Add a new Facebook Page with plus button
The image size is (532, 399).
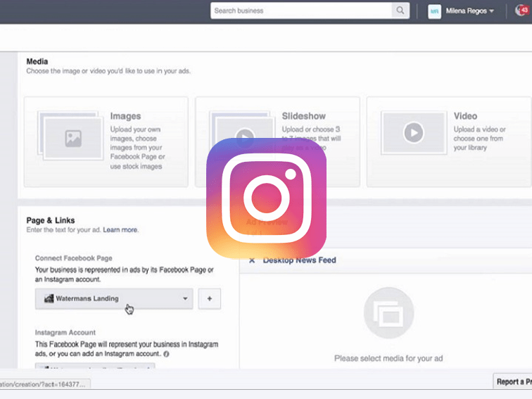(209, 298)
